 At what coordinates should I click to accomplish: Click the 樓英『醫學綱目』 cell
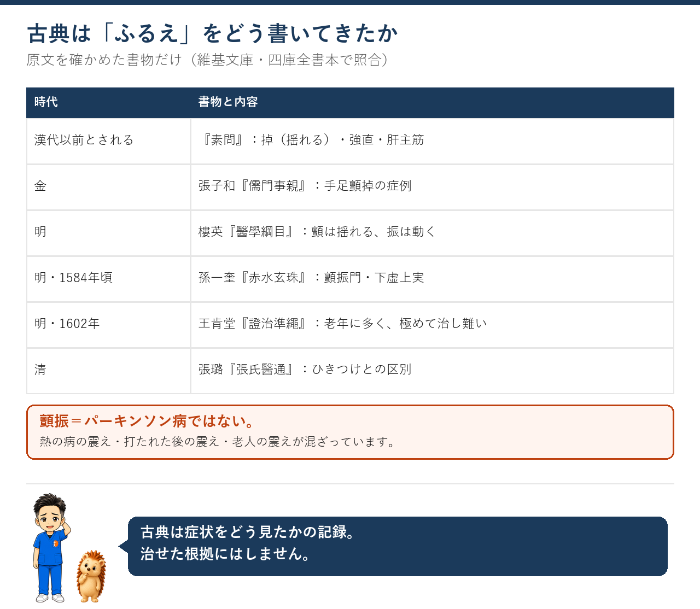432,233
